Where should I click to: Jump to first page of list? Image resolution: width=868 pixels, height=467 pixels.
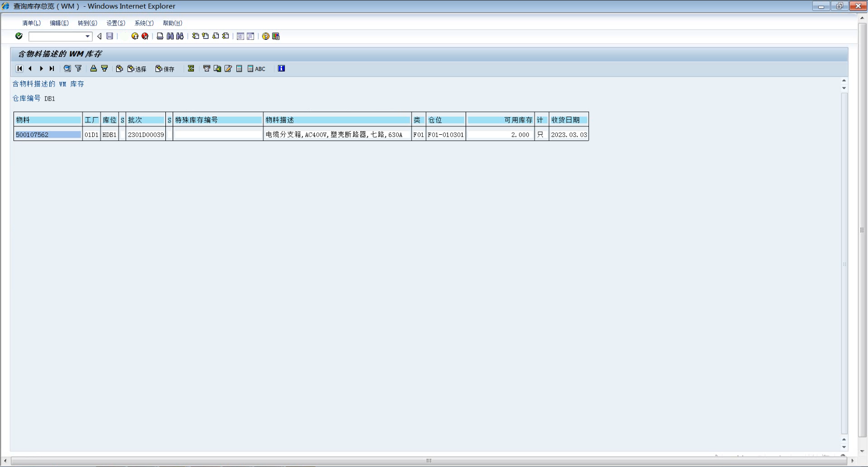pos(20,68)
